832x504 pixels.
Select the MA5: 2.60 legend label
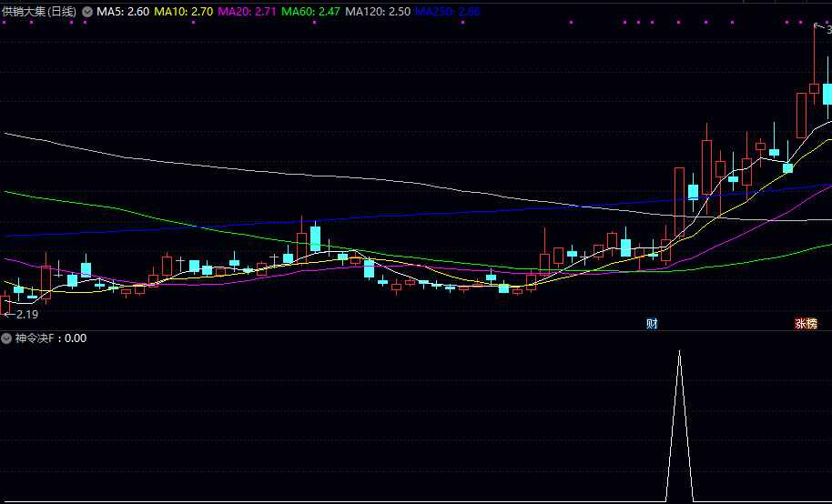[x=123, y=12]
